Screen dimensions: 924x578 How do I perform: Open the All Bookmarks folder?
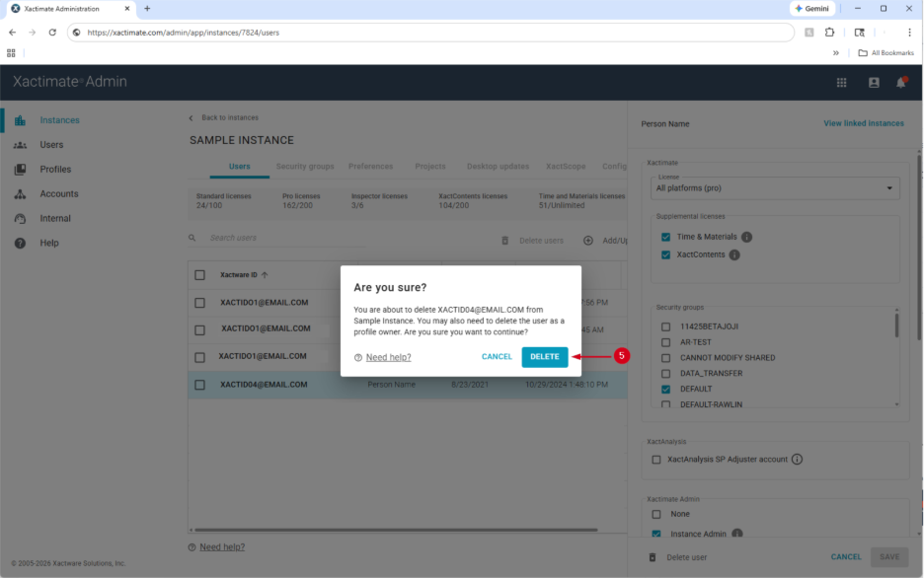885,53
